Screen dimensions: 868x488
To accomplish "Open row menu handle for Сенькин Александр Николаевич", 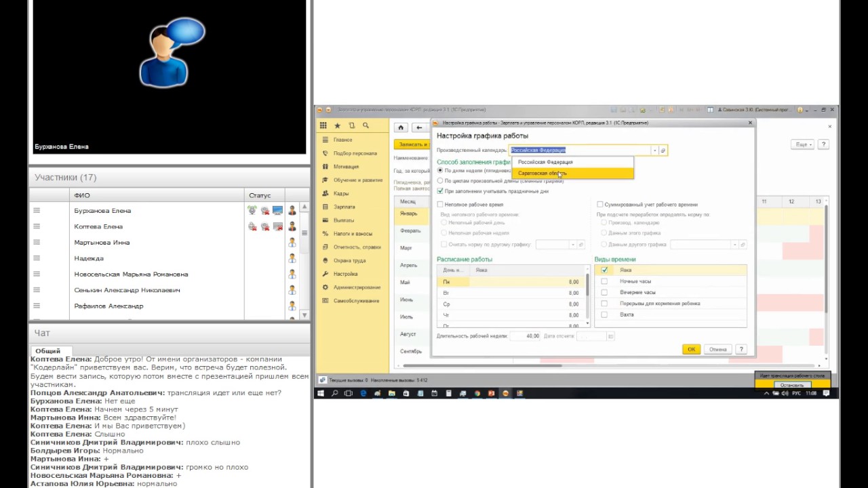I will (x=37, y=290).
